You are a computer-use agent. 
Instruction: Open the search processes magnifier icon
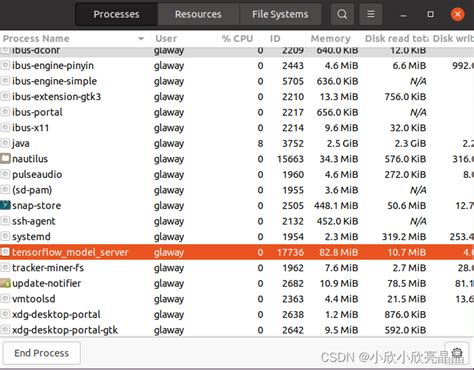click(342, 14)
